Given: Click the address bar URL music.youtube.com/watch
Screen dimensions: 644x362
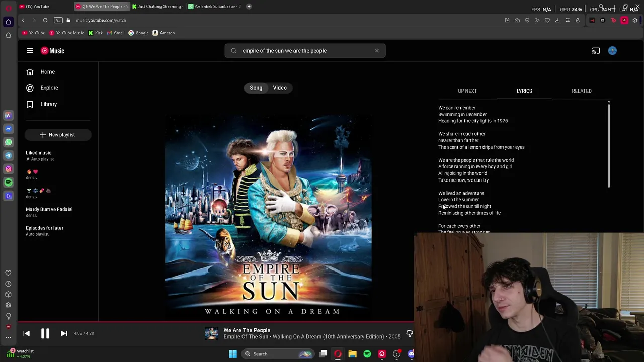Looking at the screenshot, I should coord(101,20).
